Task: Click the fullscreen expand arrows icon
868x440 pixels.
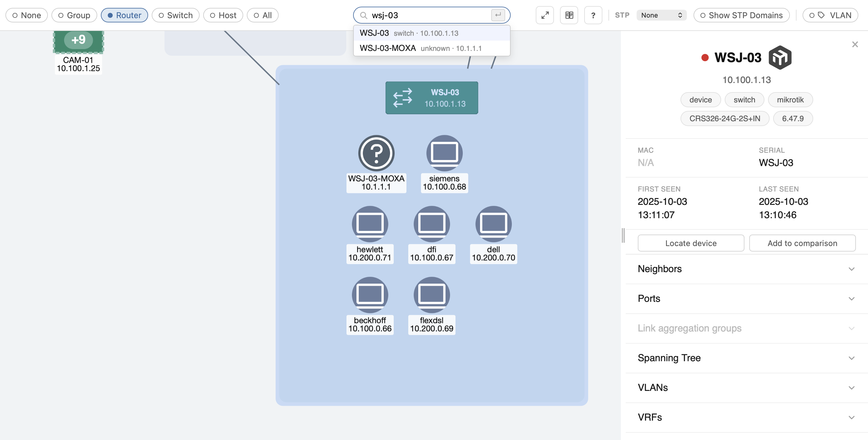Action: point(545,15)
